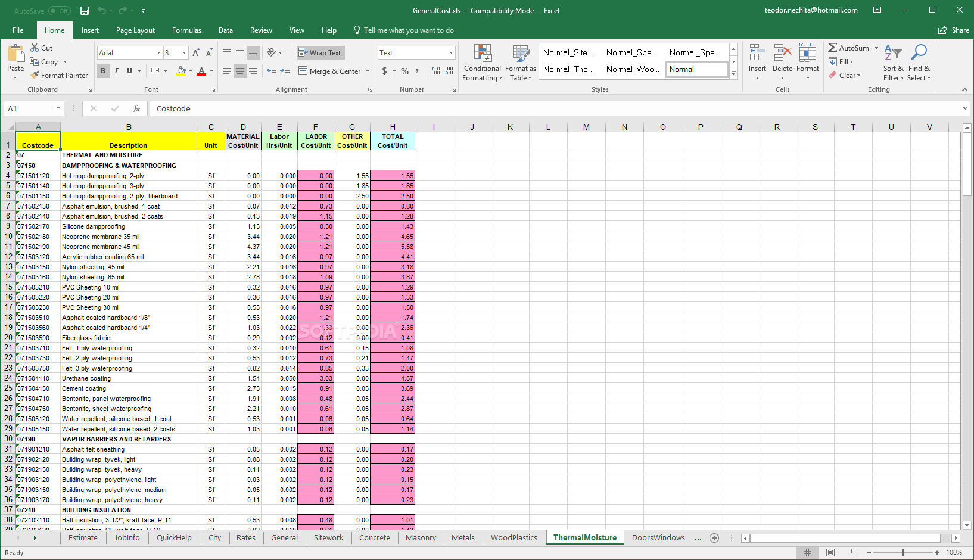This screenshot has height=560, width=974.
Task: Open Conditional Formatting menu
Action: tap(483, 63)
